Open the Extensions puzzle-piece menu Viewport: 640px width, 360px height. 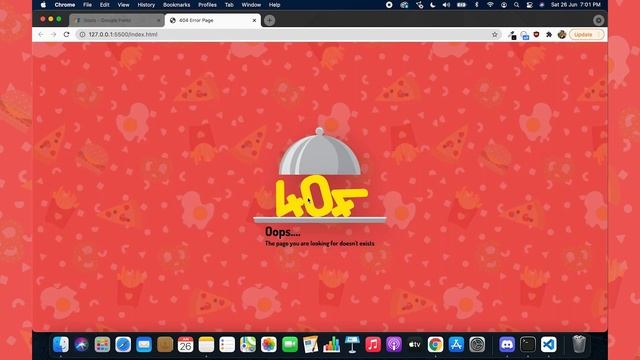click(549, 35)
